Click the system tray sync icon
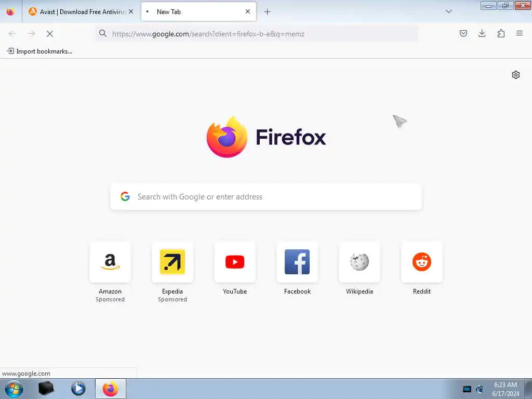532x399 pixels. (x=480, y=389)
